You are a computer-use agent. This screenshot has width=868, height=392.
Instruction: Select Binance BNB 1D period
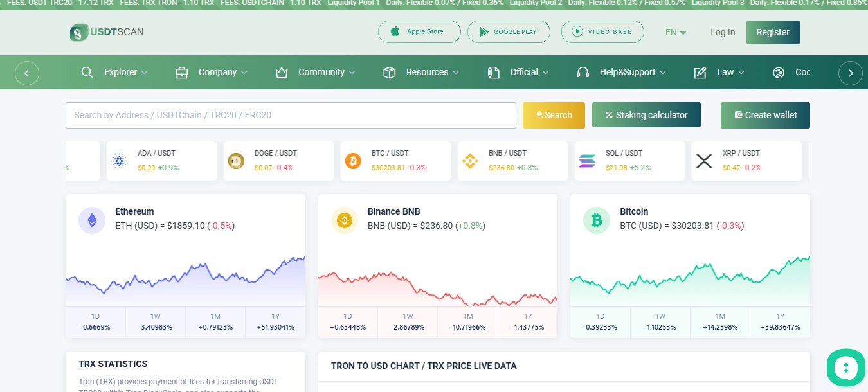pyautogui.click(x=348, y=321)
